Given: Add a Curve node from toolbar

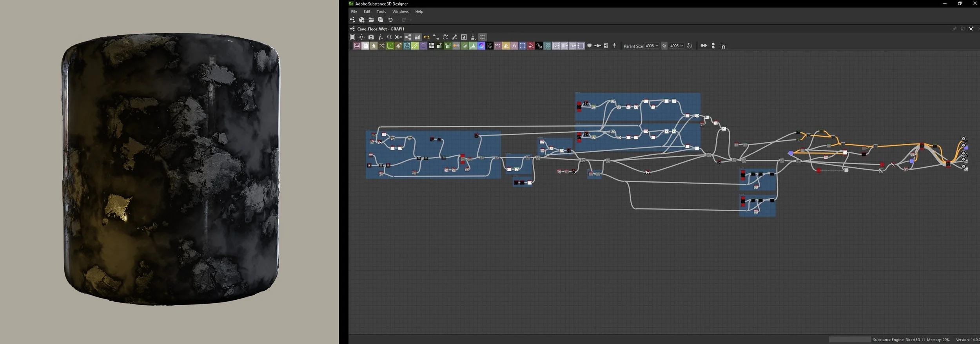Looking at the screenshot, I should (x=390, y=46).
